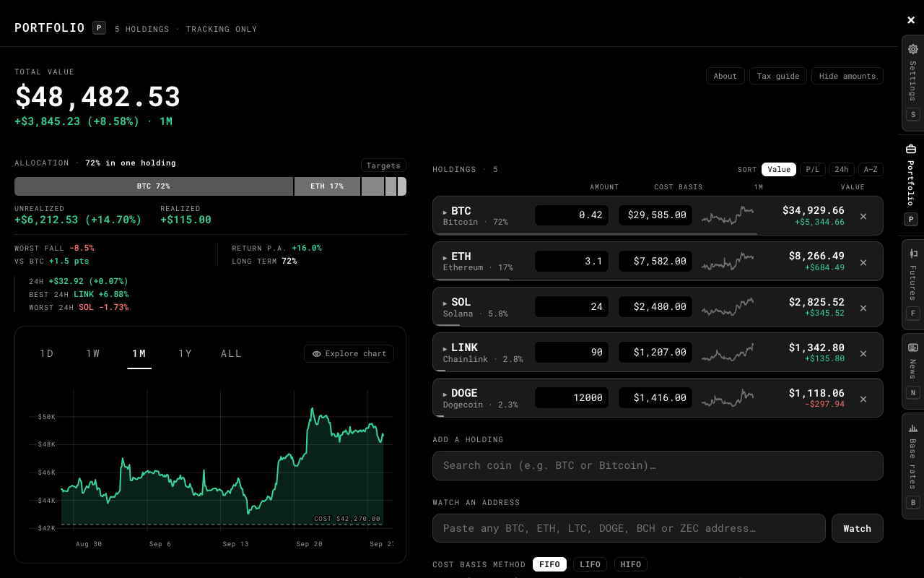This screenshot has width=924, height=578.
Task: Remove the ETH holding
Action: click(863, 262)
